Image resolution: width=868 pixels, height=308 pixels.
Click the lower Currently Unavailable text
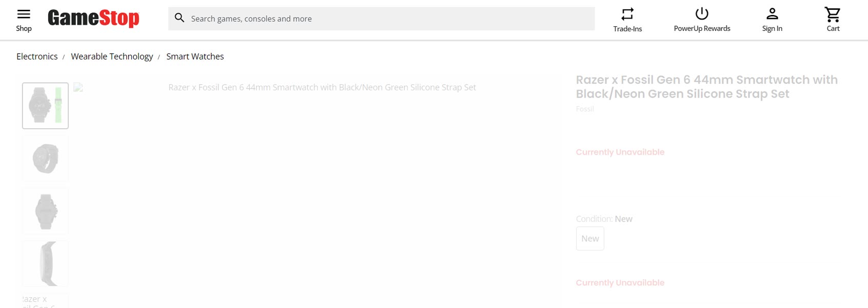click(x=620, y=283)
